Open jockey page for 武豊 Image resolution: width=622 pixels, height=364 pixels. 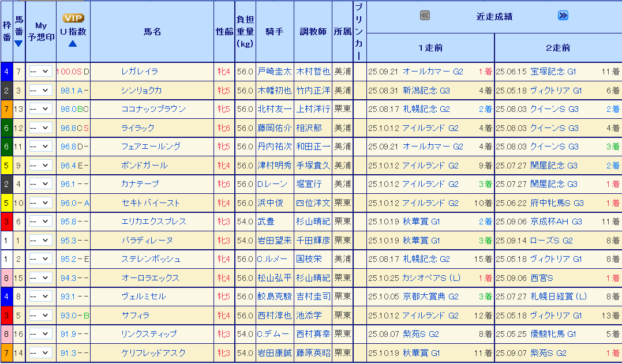click(266, 222)
